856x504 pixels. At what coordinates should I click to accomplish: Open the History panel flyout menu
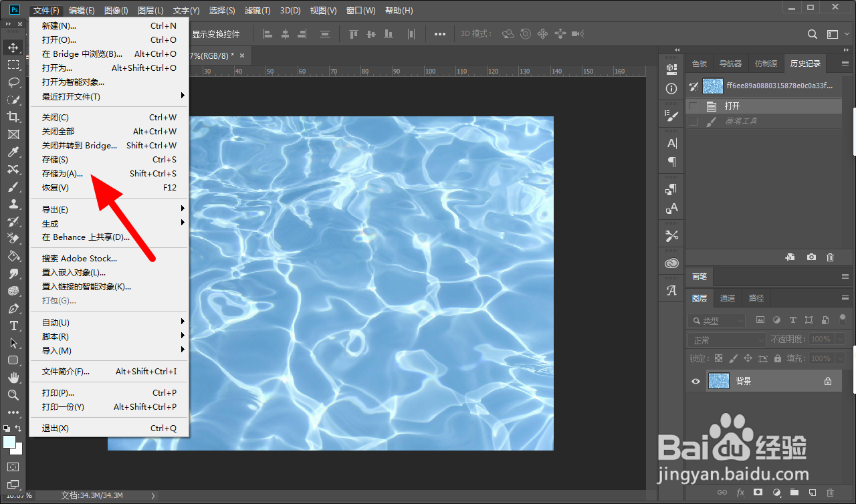(844, 64)
